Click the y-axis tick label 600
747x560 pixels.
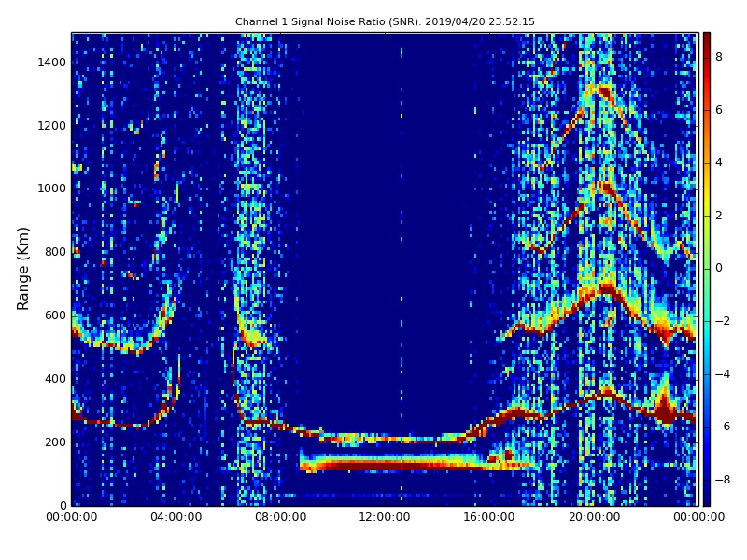click(55, 315)
